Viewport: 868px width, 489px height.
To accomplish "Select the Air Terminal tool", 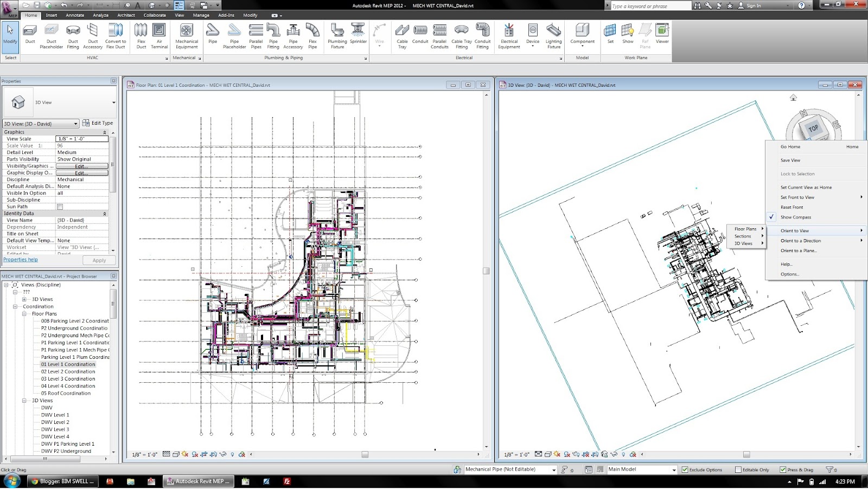I will [159, 34].
